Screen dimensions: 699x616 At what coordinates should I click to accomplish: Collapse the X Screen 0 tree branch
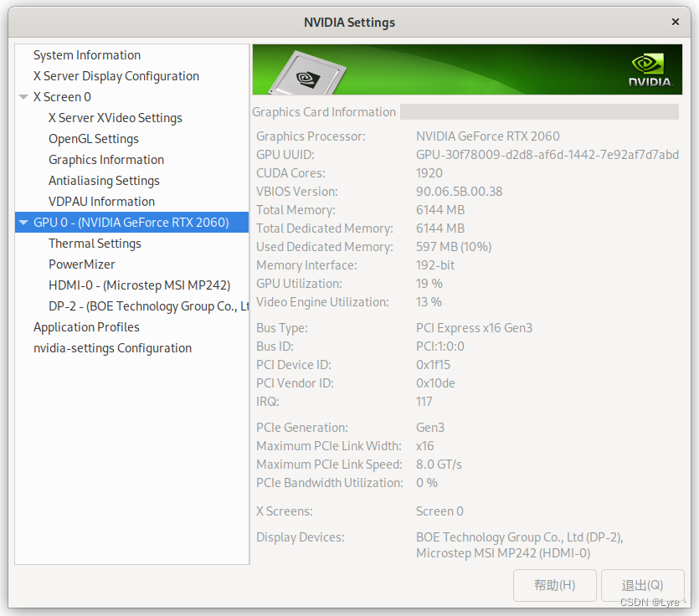[24, 96]
